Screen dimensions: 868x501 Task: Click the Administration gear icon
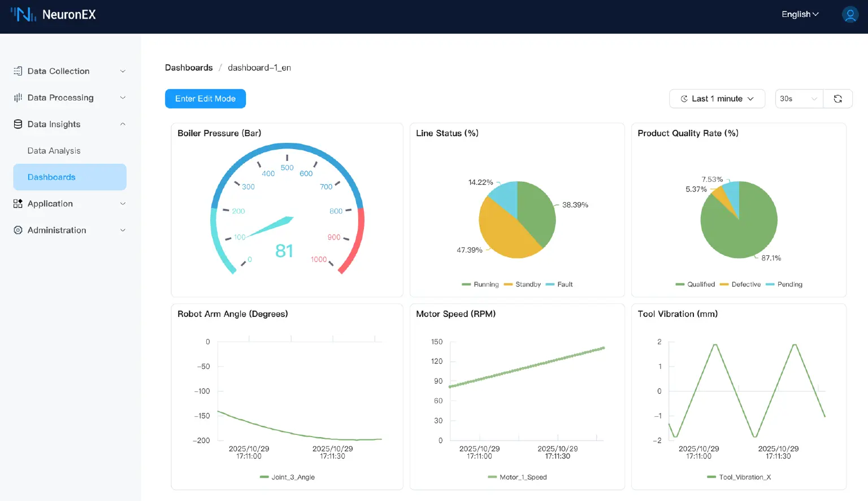[18, 230]
